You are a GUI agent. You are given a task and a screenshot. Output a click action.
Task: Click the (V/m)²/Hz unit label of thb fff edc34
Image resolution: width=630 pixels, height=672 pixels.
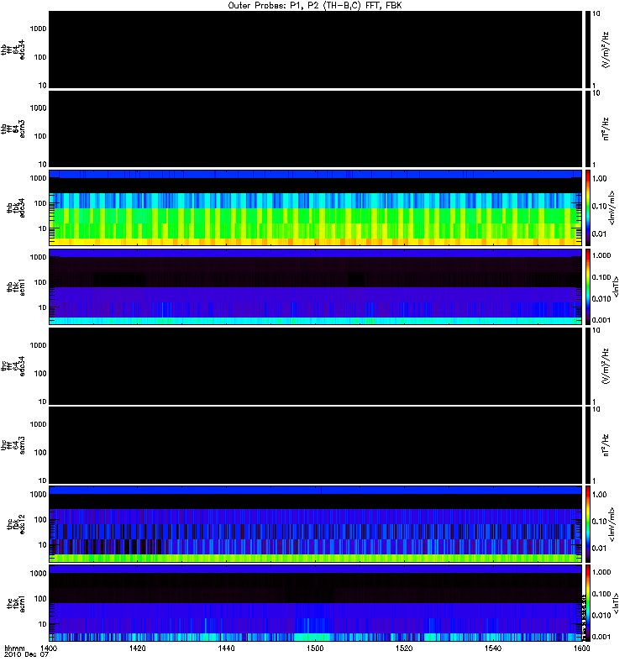[606, 50]
